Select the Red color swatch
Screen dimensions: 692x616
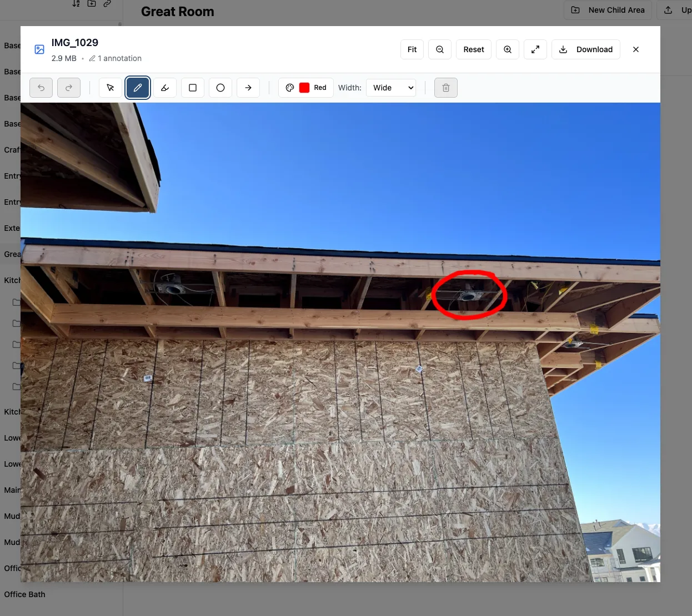click(x=305, y=87)
